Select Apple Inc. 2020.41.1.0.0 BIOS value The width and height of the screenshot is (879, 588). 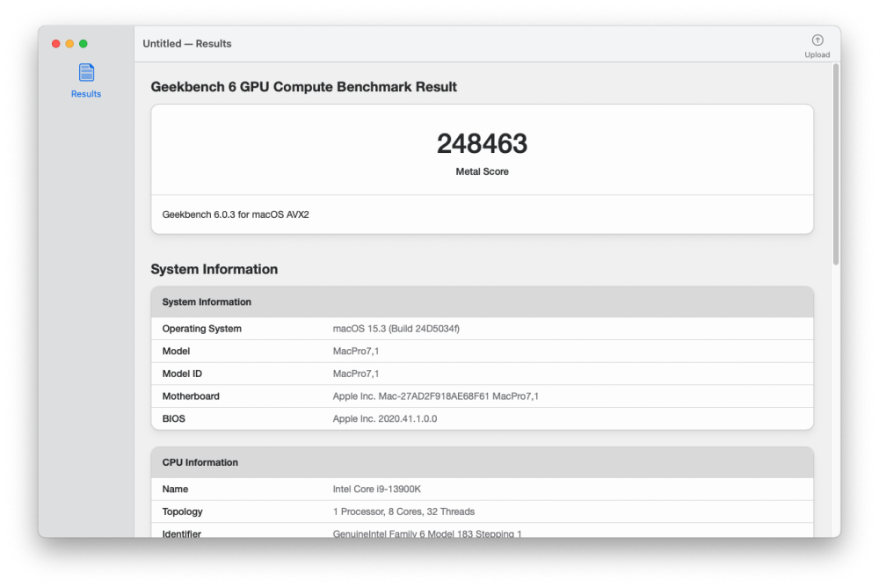tap(385, 418)
